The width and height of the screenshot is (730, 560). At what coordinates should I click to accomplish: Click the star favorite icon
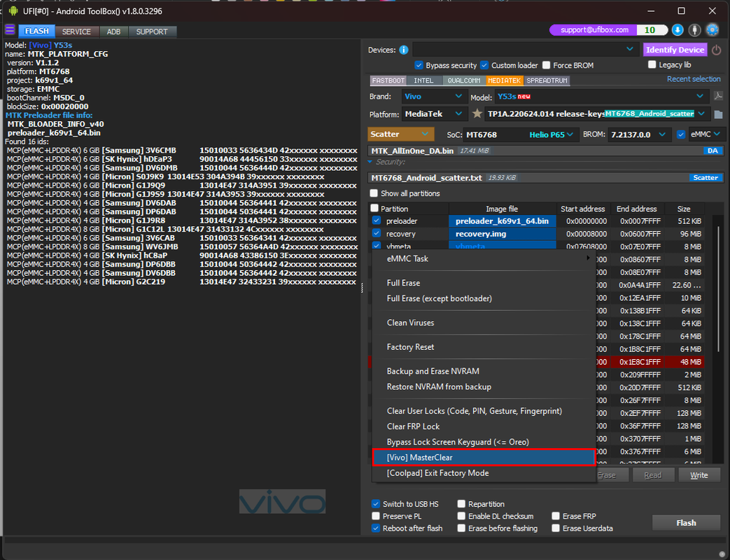click(x=477, y=113)
